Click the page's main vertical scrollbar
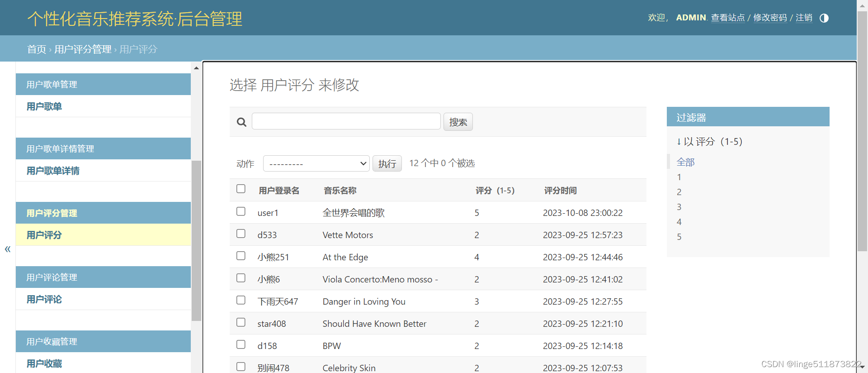Viewport: 868px width, 373px height. [863, 131]
